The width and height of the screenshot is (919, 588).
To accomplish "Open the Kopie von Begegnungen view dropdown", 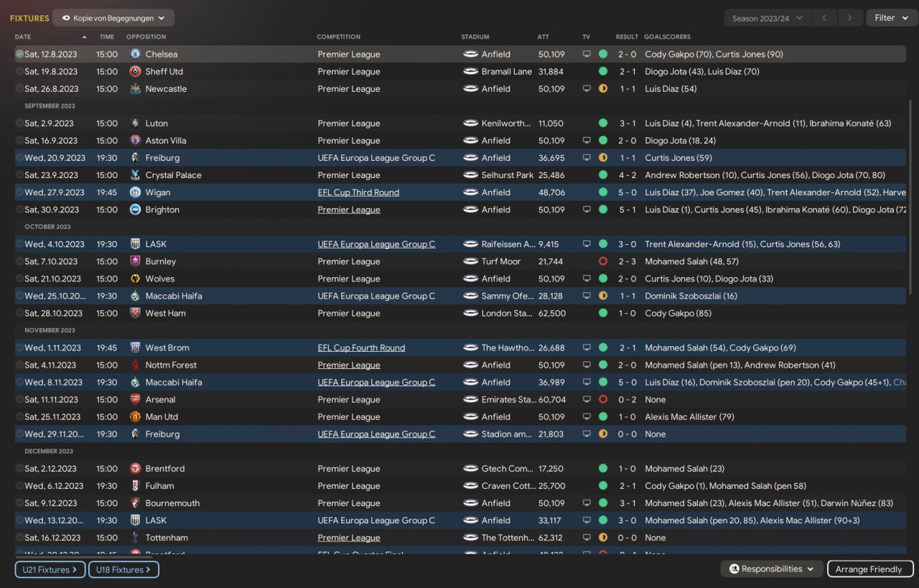I will tap(113, 18).
